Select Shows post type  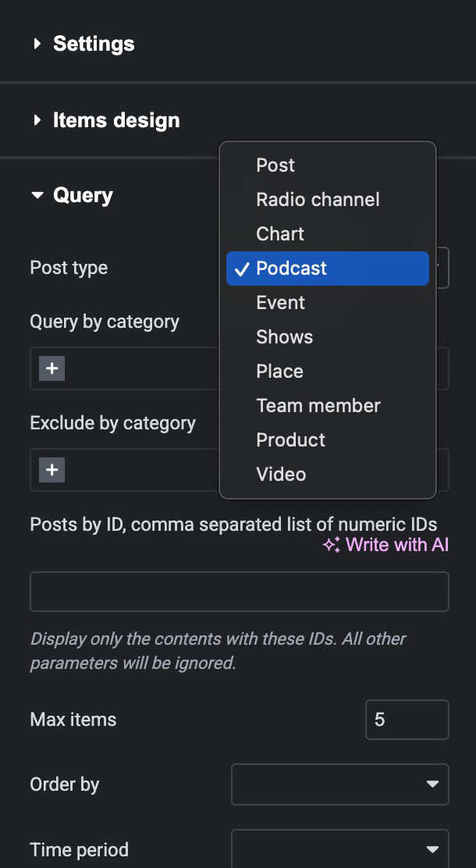[x=284, y=337]
